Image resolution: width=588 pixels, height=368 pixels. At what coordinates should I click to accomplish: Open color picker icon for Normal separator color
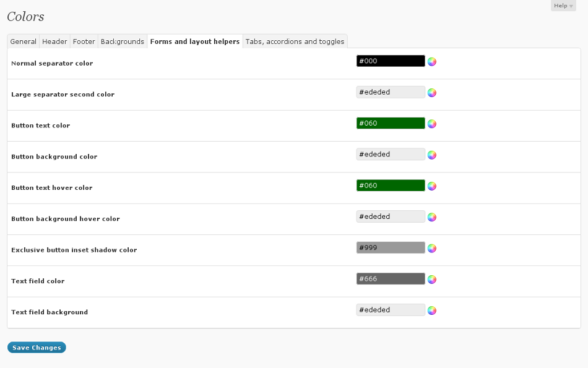click(432, 62)
